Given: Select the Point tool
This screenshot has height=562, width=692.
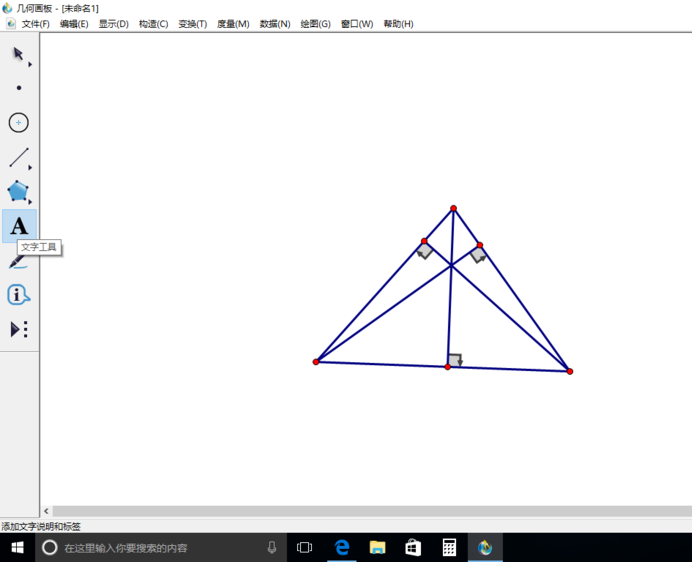Looking at the screenshot, I should [19, 88].
